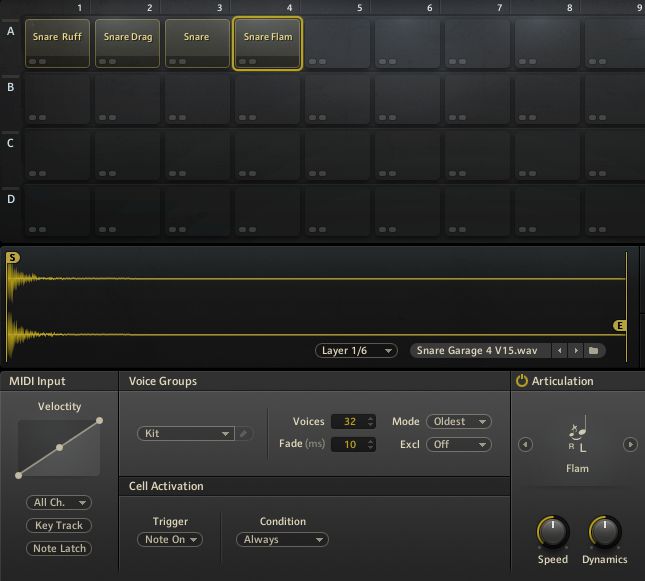Go to next articulation with right arrow
Viewport: 645px width, 581px height.
pyautogui.click(x=630, y=444)
